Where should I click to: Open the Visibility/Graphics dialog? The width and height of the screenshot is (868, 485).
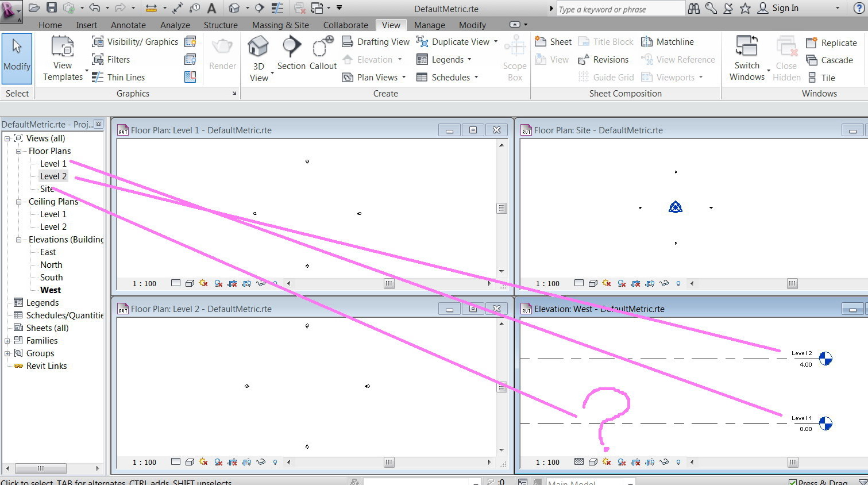135,42
